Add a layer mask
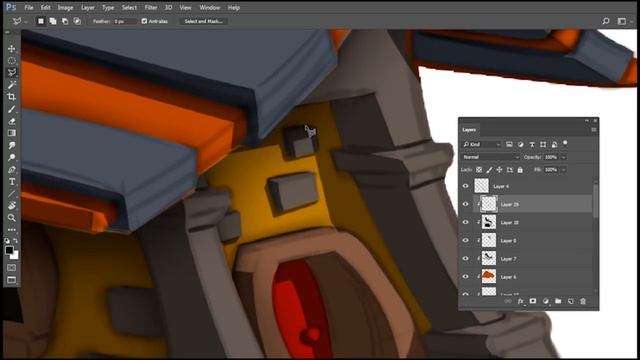Viewport: 640px width, 360px height. [533, 301]
